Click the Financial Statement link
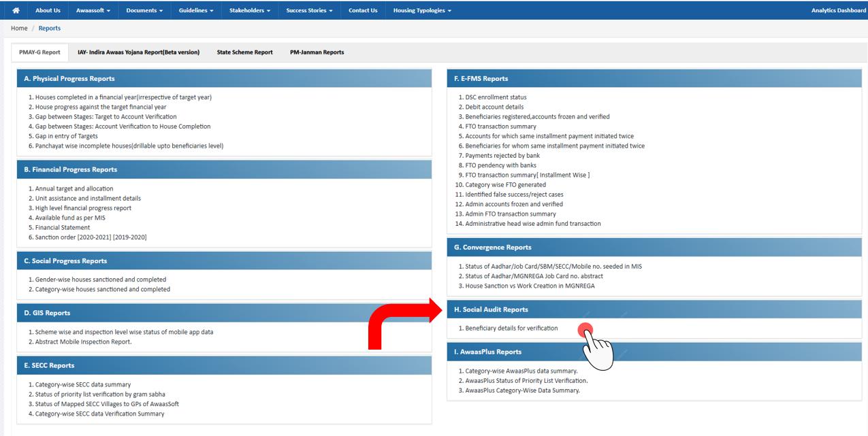 point(63,227)
